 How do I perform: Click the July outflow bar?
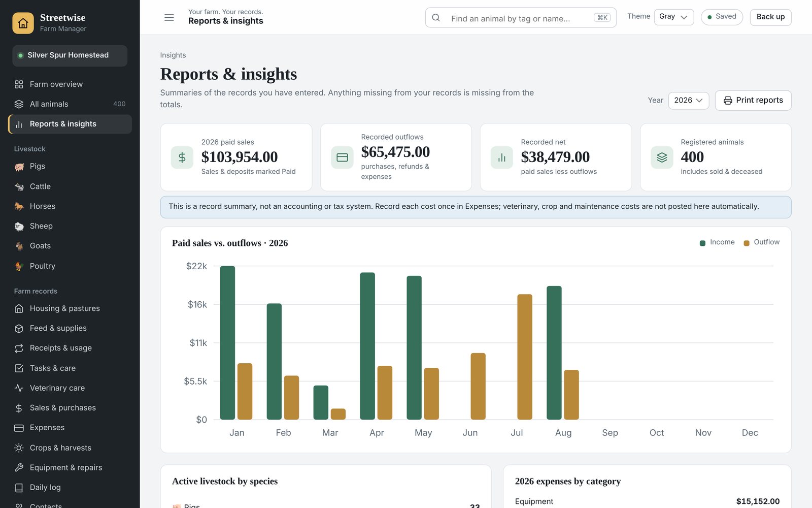coord(525,357)
